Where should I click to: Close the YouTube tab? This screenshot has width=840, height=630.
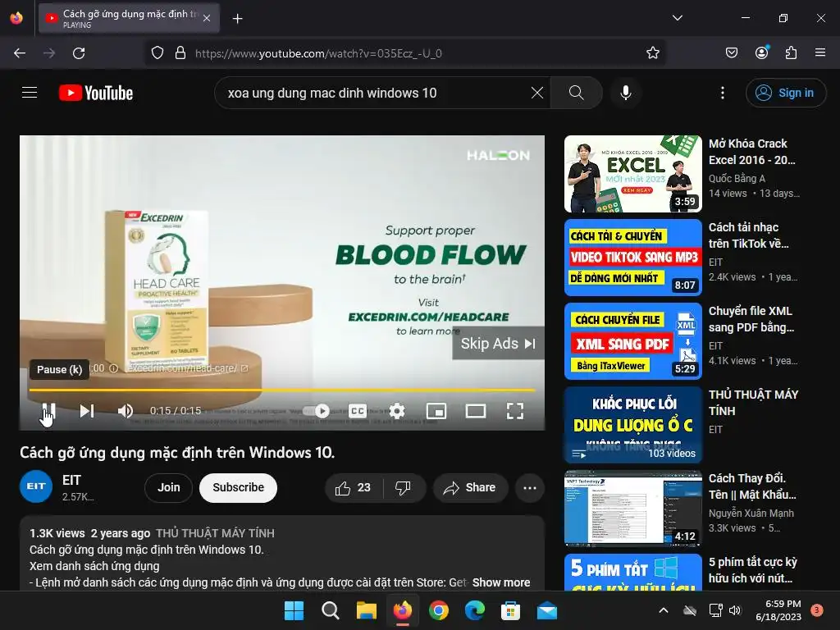pos(207,19)
